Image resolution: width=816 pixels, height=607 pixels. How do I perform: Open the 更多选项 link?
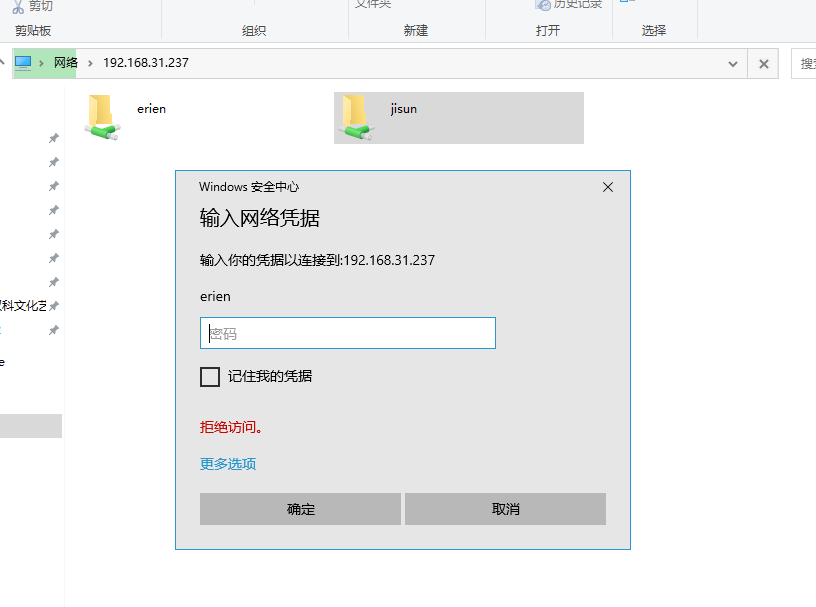pyautogui.click(x=228, y=464)
